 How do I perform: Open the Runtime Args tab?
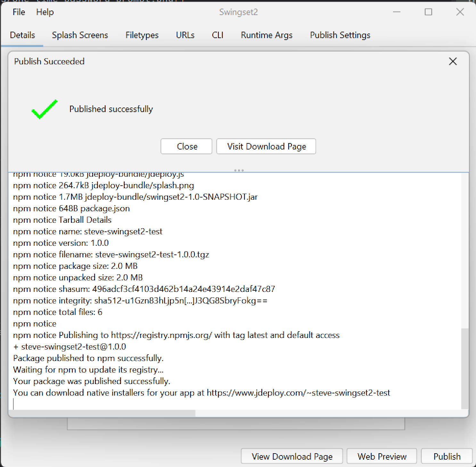coord(267,35)
